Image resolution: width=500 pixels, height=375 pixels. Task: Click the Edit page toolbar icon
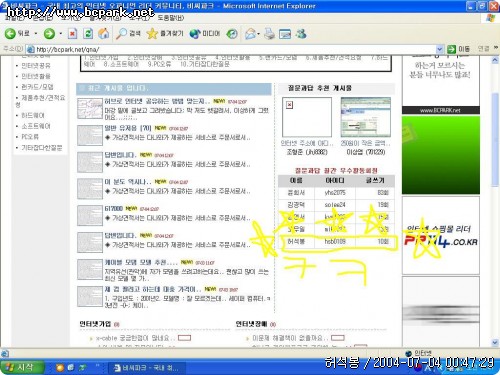285,34
